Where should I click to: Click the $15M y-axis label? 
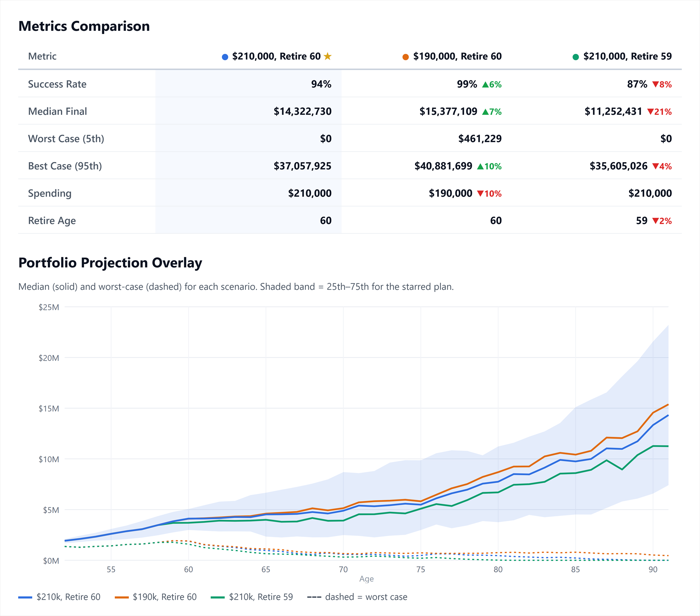click(49, 408)
